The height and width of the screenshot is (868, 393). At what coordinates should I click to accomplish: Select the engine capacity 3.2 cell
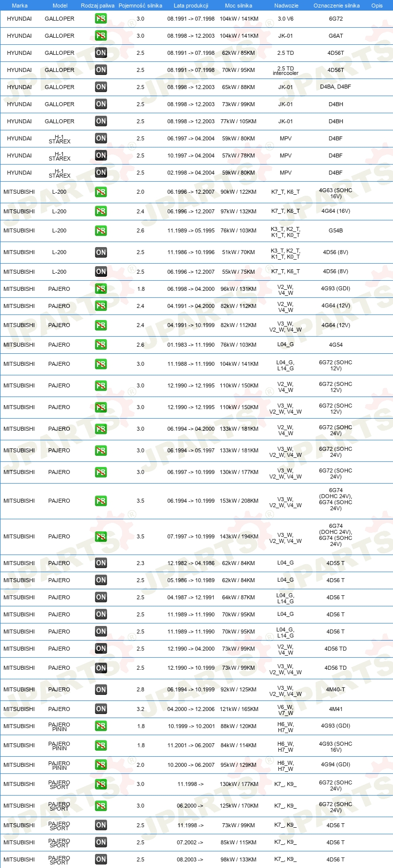click(140, 709)
